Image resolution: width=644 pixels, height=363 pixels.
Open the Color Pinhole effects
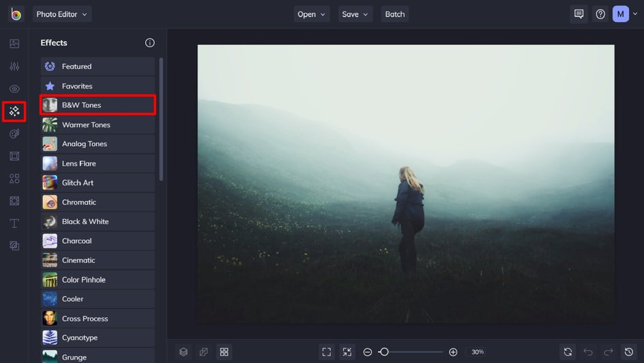[x=98, y=280]
